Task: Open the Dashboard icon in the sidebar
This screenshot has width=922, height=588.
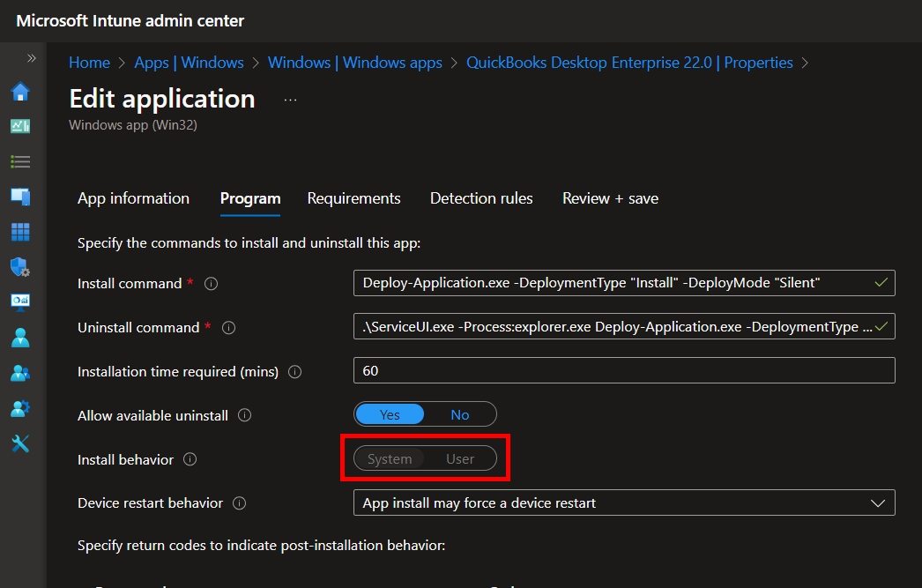Action: 20,125
